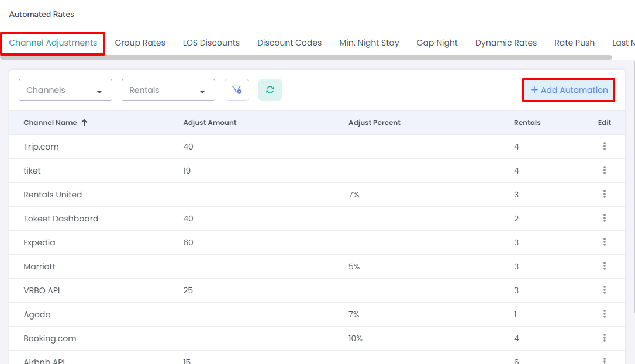The image size is (635, 364).
Task: Select the VRBO API channel name
Action: [x=42, y=290]
